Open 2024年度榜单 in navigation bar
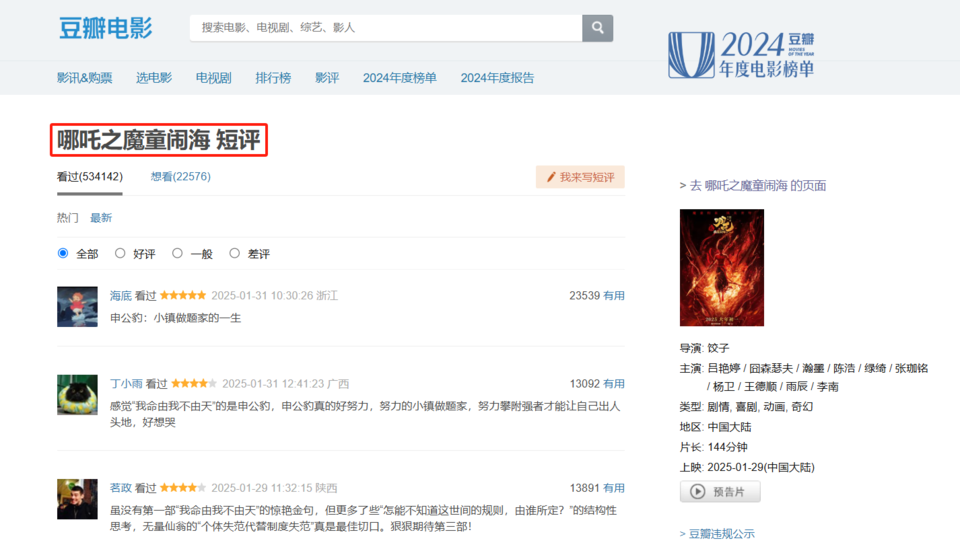960x553 pixels. (400, 78)
